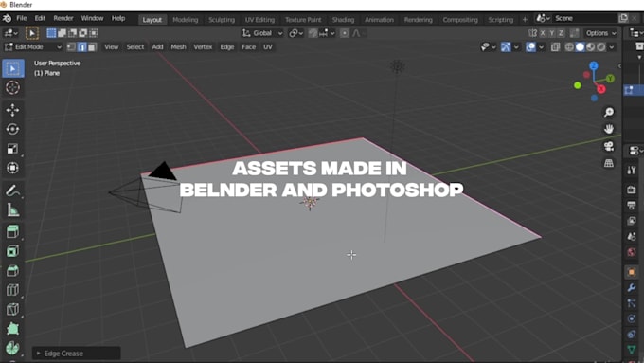Activate the Spin tool

[x=12, y=348]
